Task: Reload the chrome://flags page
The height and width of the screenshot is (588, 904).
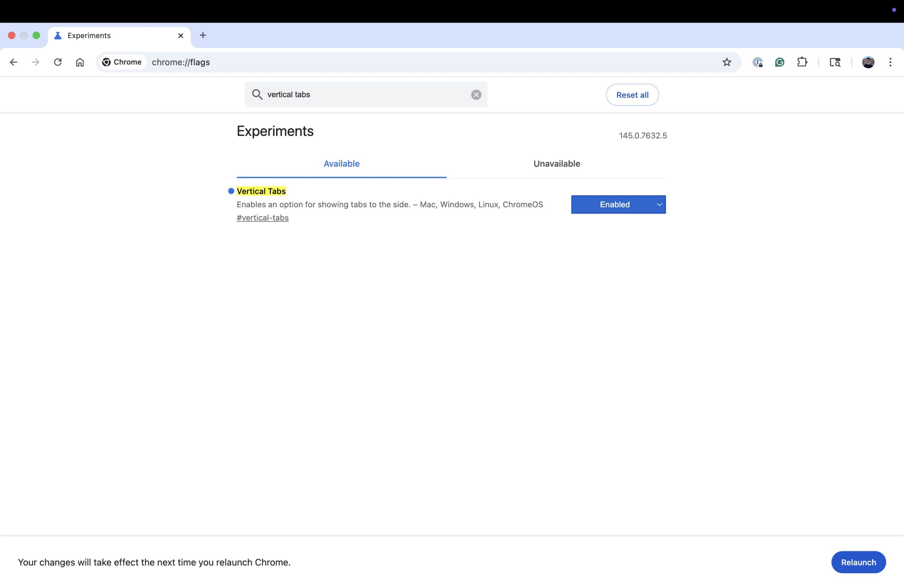Action: point(58,62)
